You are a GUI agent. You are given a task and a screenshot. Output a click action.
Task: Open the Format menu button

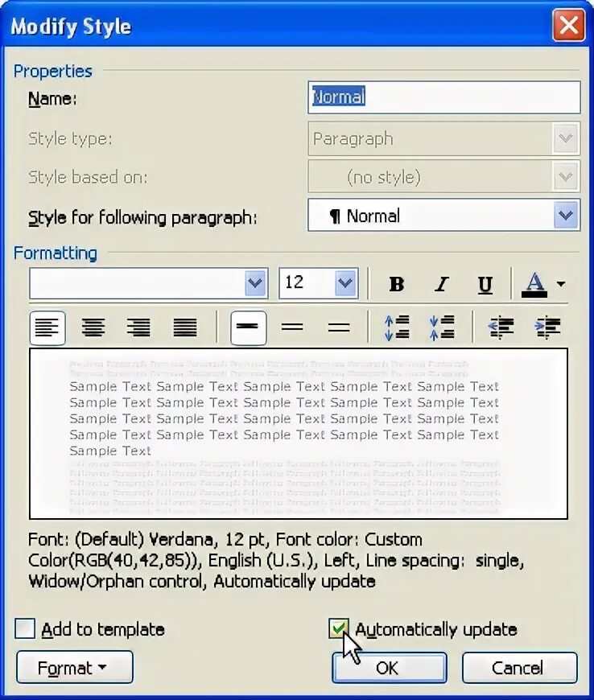click(75, 667)
